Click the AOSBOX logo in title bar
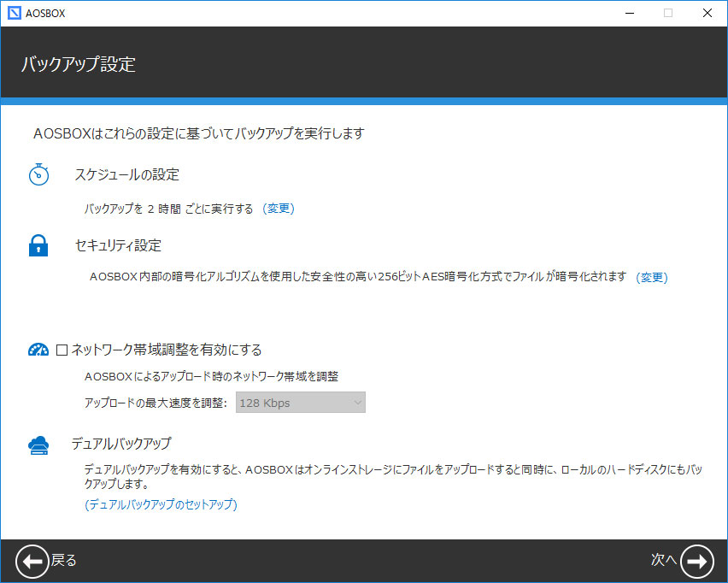 click(x=15, y=13)
